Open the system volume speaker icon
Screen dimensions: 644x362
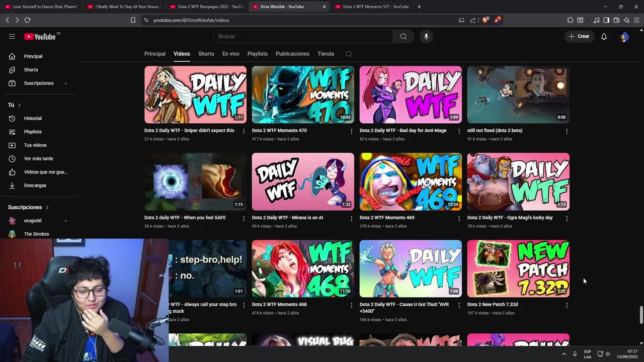[608, 354]
